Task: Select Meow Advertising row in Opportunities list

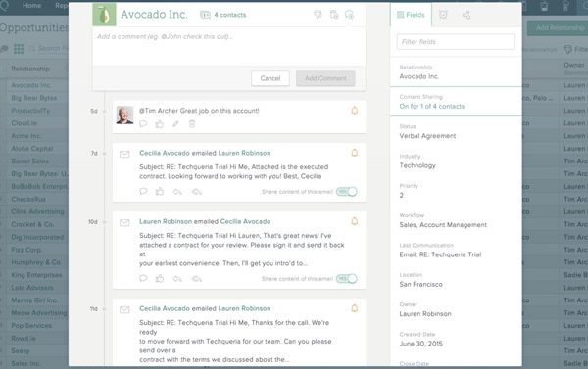Action: point(39,313)
